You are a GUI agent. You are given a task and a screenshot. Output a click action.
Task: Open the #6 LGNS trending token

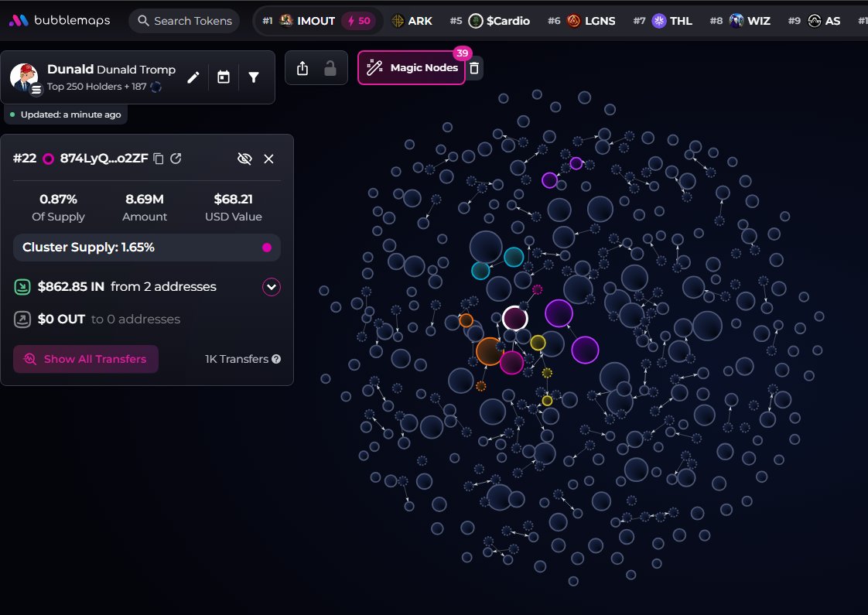tap(581, 20)
